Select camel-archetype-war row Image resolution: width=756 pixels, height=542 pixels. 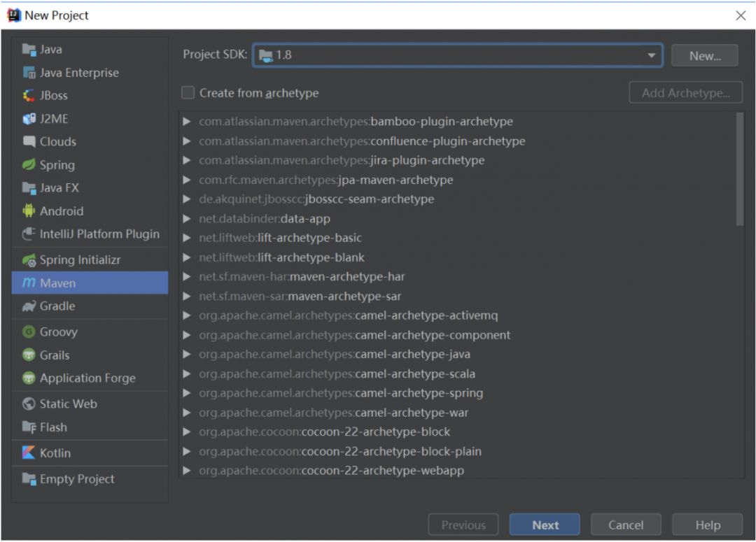pos(462,413)
